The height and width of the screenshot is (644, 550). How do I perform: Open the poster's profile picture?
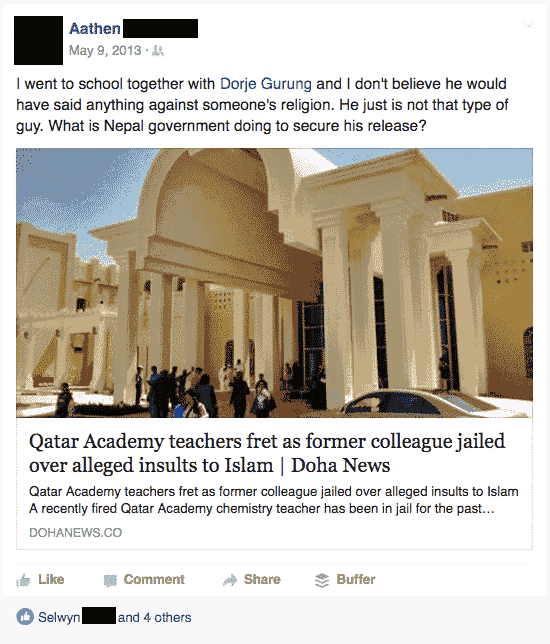[39, 40]
